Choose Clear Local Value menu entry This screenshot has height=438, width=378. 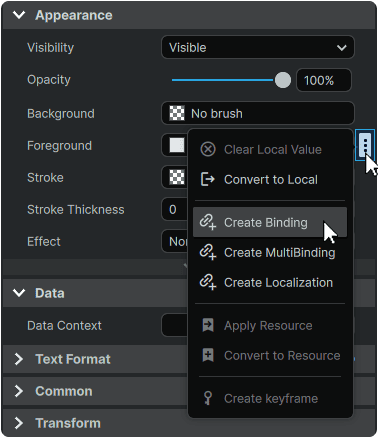pyautogui.click(x=270, y=149)
